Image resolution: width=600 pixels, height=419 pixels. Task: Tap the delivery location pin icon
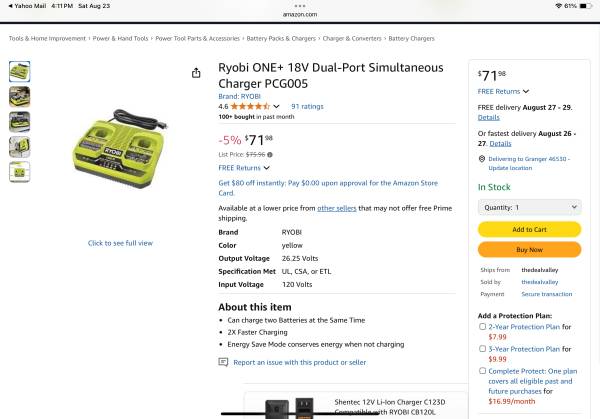point(482,158)
